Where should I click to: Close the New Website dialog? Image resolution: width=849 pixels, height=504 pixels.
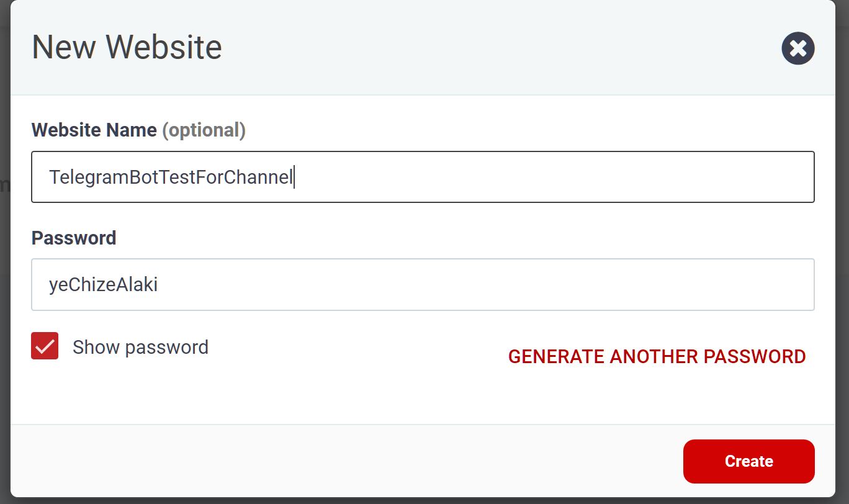click(x=797, y=48)
